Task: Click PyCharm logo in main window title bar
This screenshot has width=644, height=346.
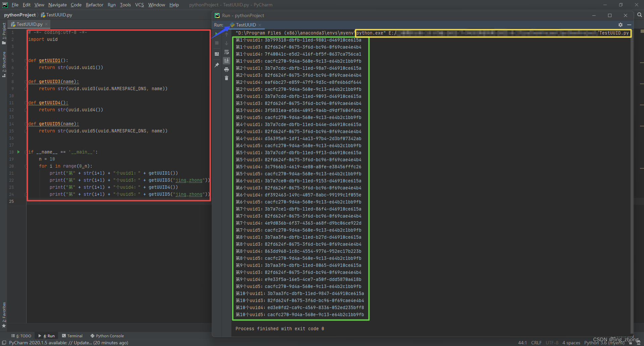Action: (5, 5)
